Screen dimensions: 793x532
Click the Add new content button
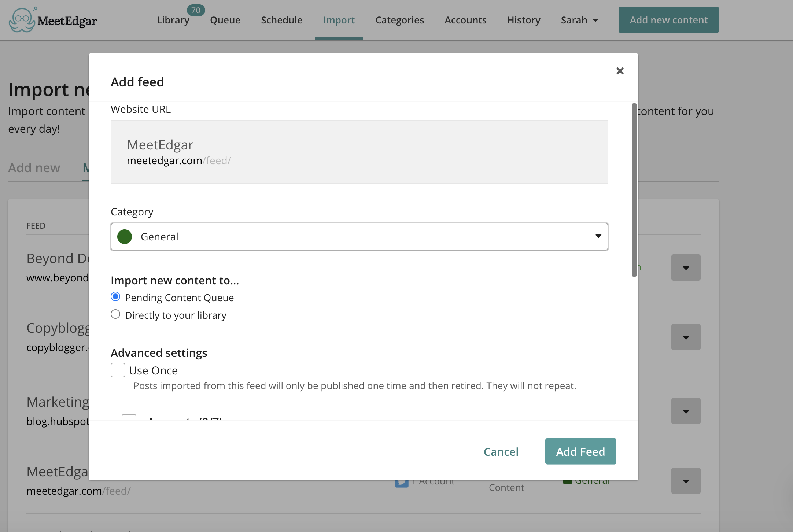[668, 20]
